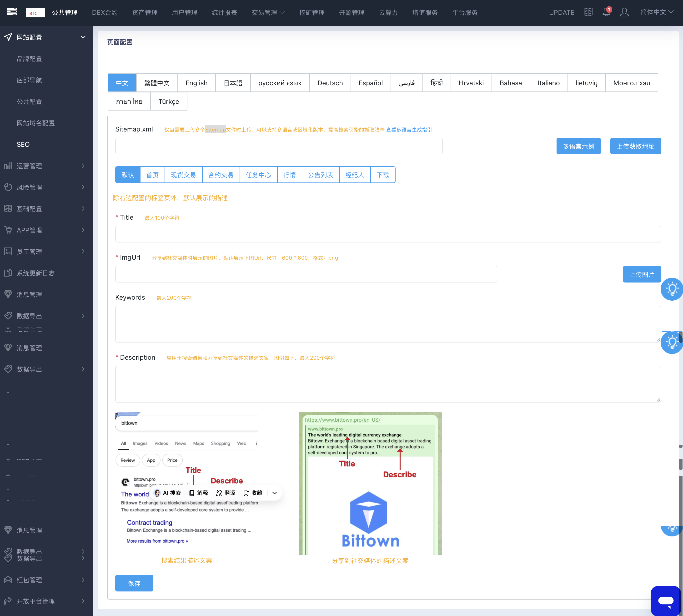683x616 pixels.
Task: Expand the floating toolbar more chevron
Action: pos(275,493)
